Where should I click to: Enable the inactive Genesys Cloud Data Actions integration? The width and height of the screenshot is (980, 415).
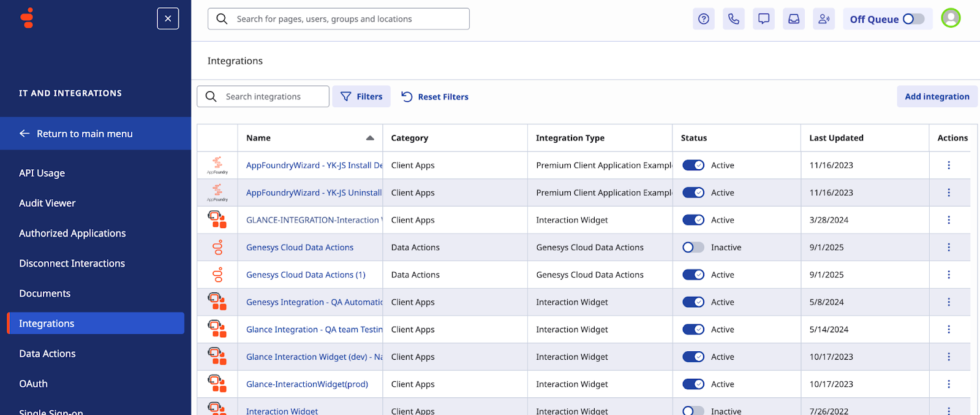point(693,248)
